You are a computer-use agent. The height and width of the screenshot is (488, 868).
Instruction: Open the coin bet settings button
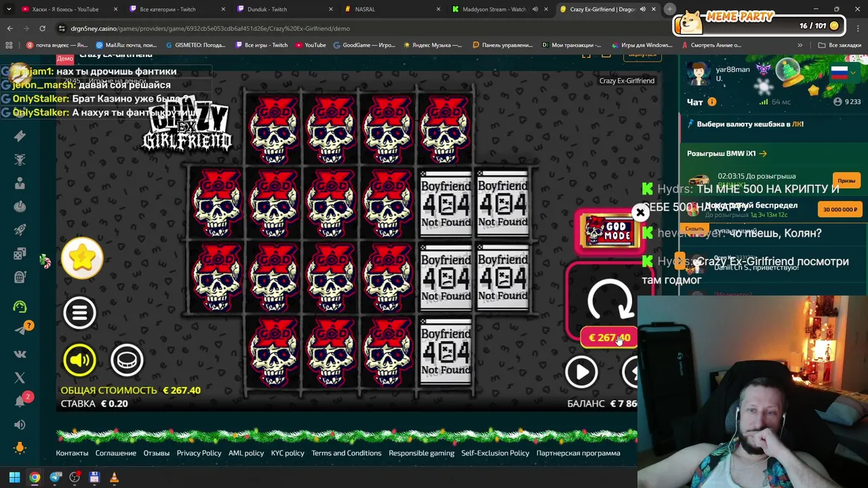click(127, 360)
